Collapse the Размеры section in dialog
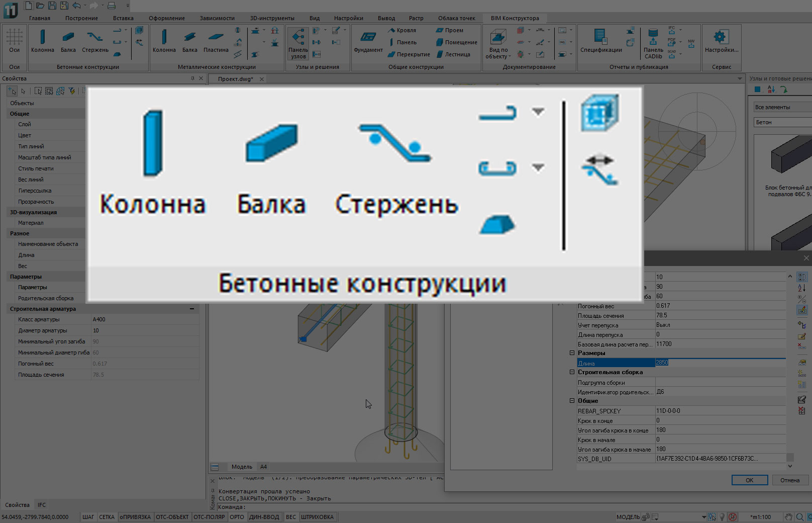This screenshot has width=812, height=523. [x=572, y=353]
